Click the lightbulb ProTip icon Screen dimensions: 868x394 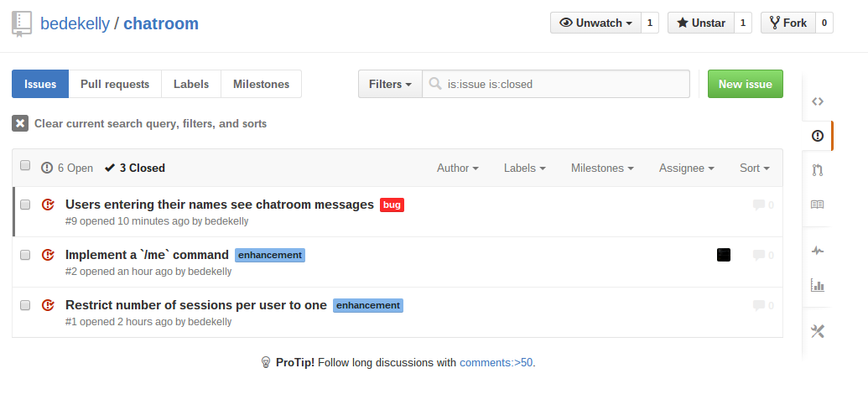click(266, 362)
